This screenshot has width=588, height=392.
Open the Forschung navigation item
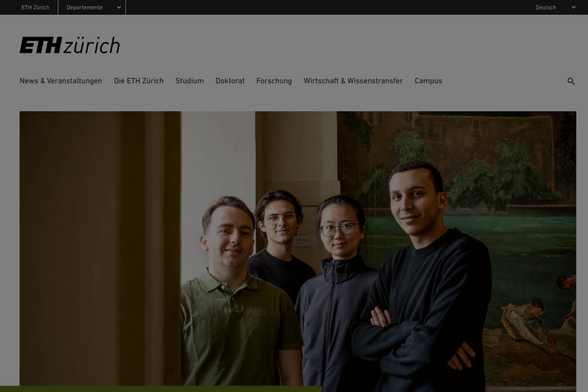[x=274, y=81]
